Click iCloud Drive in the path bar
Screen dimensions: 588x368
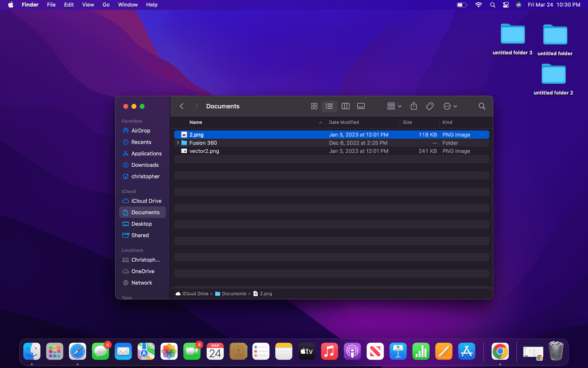pos(192,294)
